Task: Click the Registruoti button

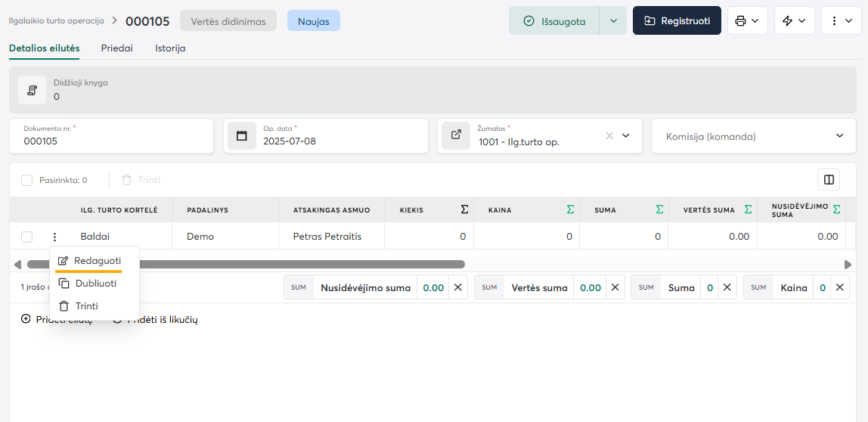Action: pyautogui.click(x=677, y=21)
